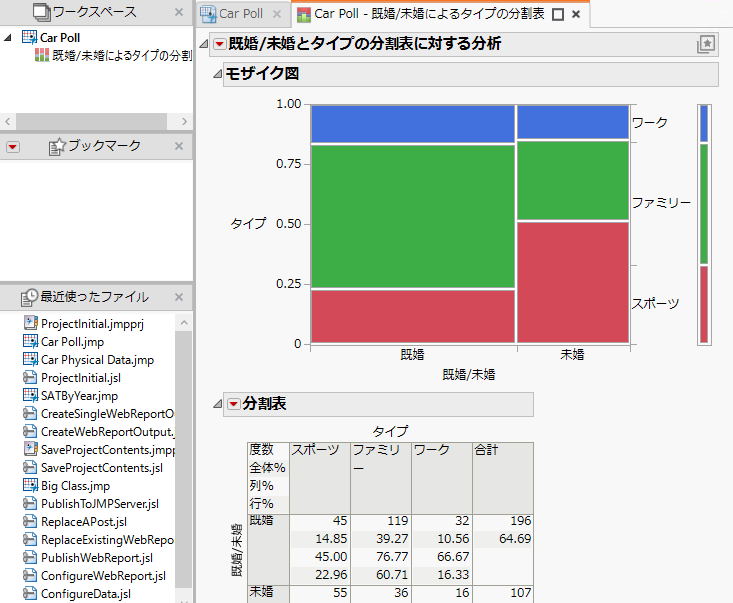This screenshot has height=603, width=733.
Task: Open ReplaceAPost.jsl script file
Action: 75,522
